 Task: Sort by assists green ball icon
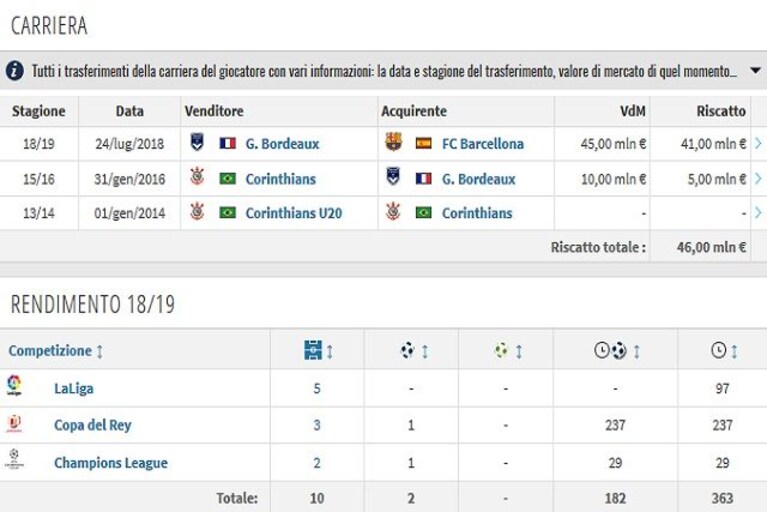tap(501, 350)
